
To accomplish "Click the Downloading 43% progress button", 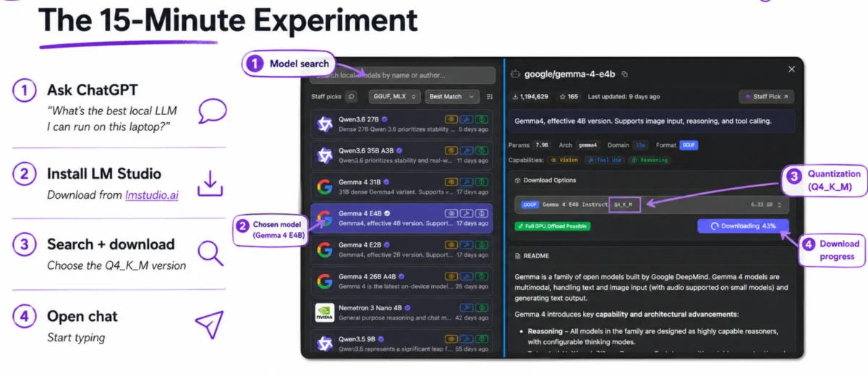I will (743, 226).
